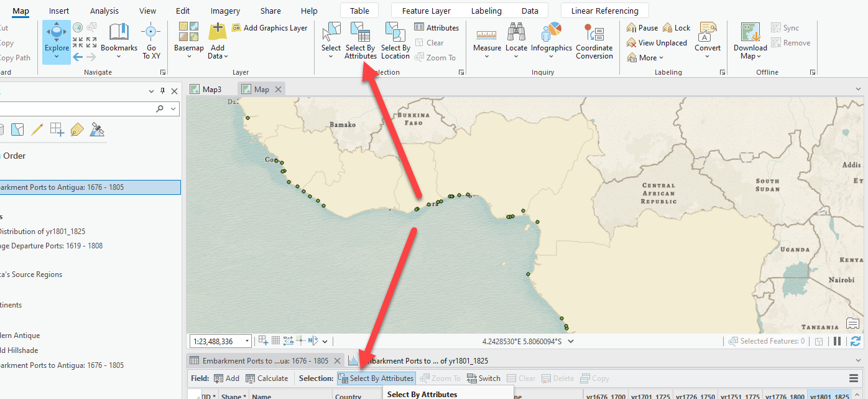Screen dimensions: 868x399
Task: Zoom to full extent globe icon
Action: [x=78, y=27]
